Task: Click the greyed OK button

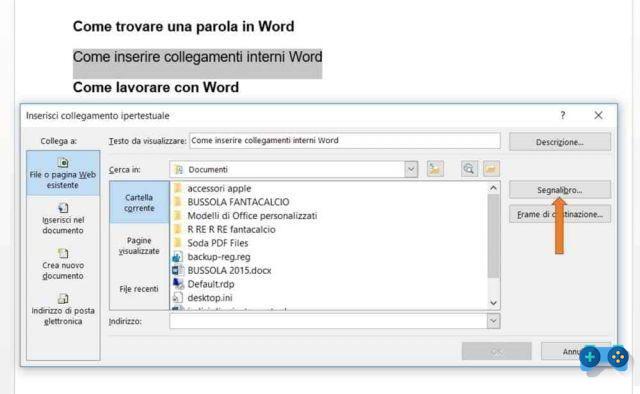Action: 496,351
